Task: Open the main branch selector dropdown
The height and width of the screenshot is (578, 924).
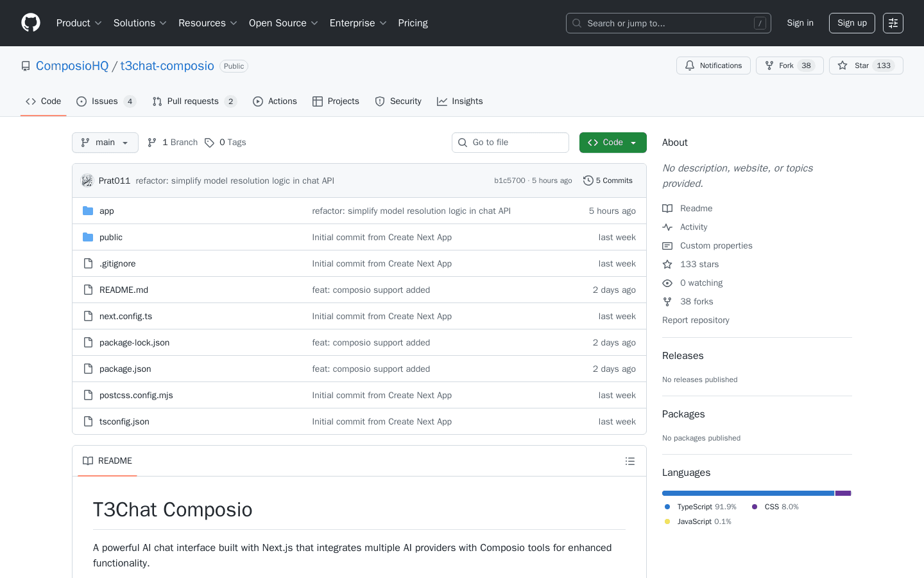Action: 105,142
